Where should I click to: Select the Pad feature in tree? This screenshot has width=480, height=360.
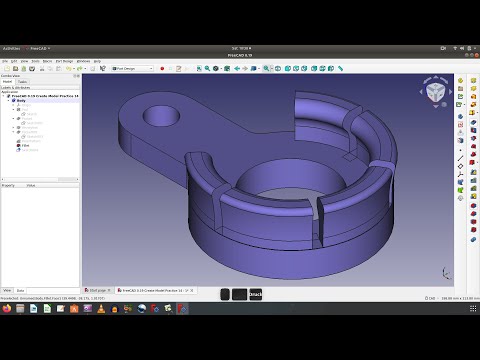(25, 109)
